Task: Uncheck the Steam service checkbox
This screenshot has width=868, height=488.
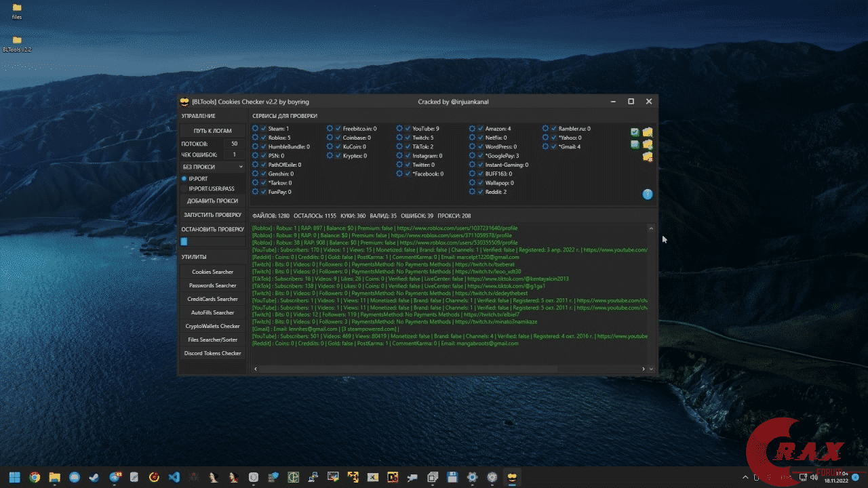Action: [264, 129]
